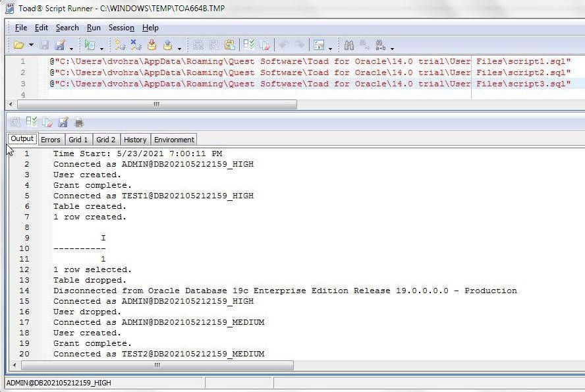Click the output pane Save disk icon
The height and width of the screenshot is (392, 585).
(x=63, y=122)
